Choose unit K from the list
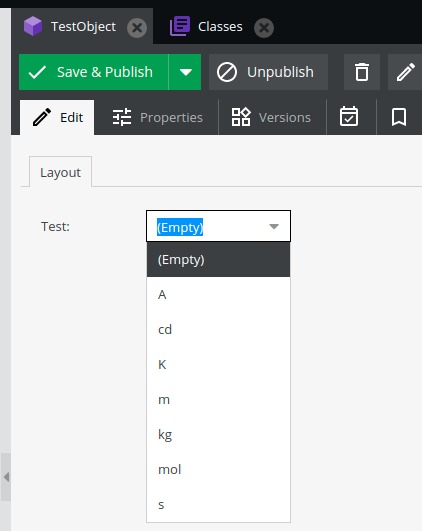The width and height of the screenshot is (422, 531). pos(218,364)
